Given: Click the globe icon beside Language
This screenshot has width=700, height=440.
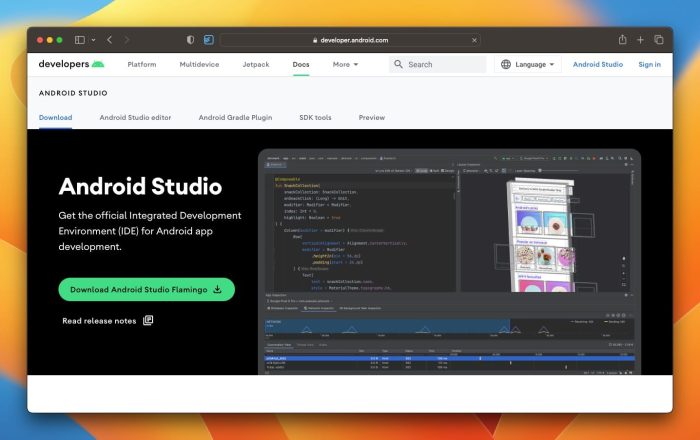Looking at the screenshot, I should click(506, 64).
